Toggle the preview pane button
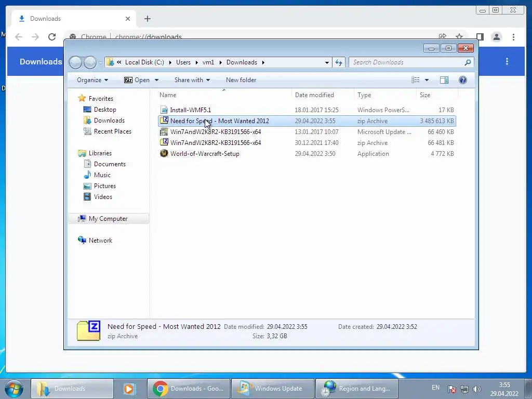This screenshot has height=399, width=532. [x=444, y=80]
